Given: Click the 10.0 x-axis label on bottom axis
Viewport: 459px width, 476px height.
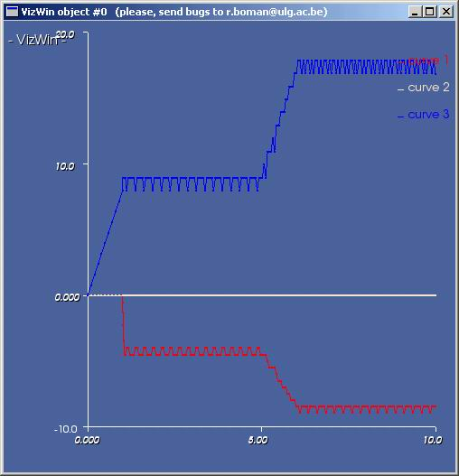Looking at the screenshot, I should pyautogui.click(x=433, y=440).
